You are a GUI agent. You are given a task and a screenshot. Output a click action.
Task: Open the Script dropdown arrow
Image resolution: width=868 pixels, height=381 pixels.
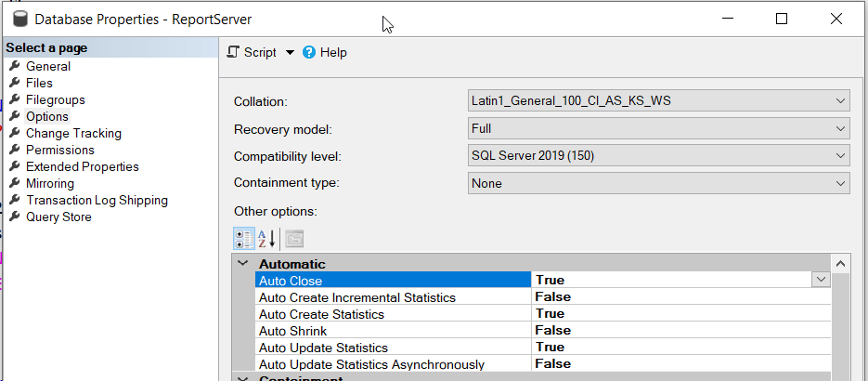(290, 53)
